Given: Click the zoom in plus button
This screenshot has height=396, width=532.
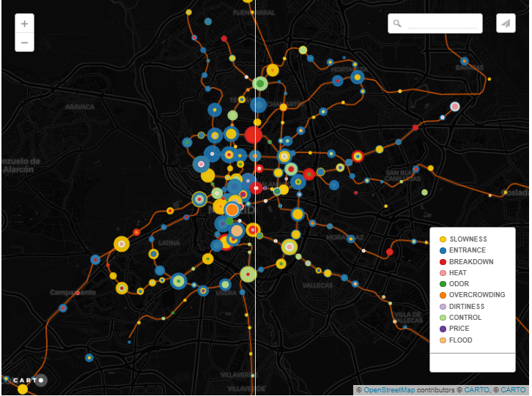Looking at the screenshot, I should [x=24, y=23].
